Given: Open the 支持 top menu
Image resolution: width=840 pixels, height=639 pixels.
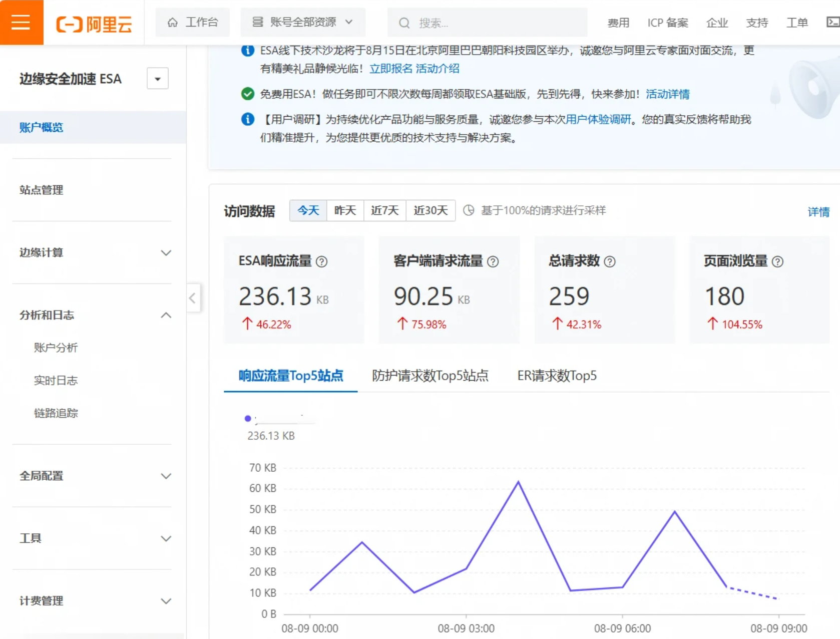Looking at the screenshot, I should [757, 23].
